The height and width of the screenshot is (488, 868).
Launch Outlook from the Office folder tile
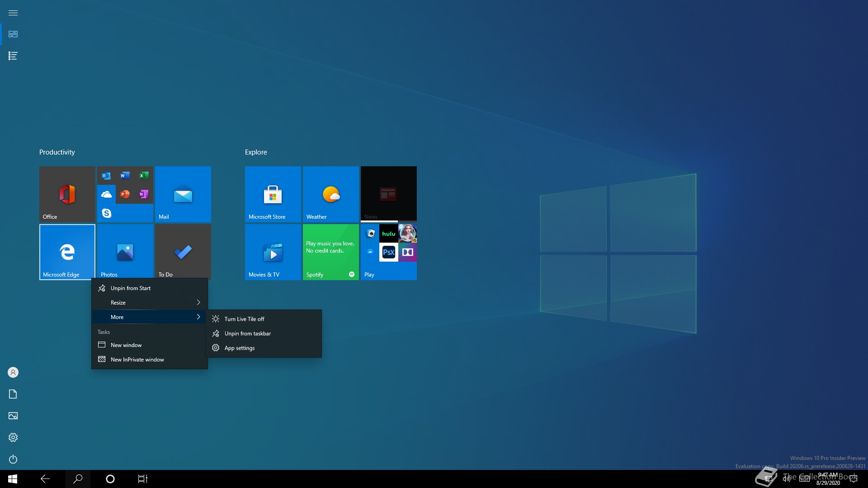coord(106,176)
